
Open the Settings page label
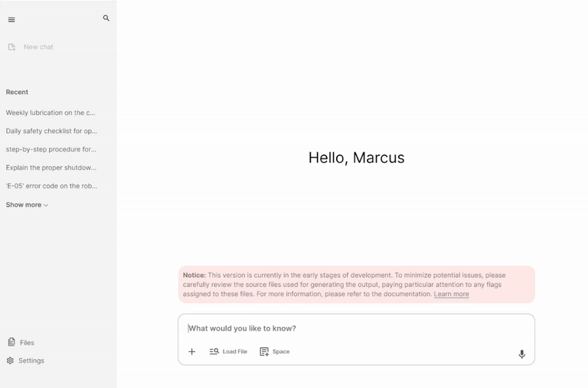pos(31,360)
